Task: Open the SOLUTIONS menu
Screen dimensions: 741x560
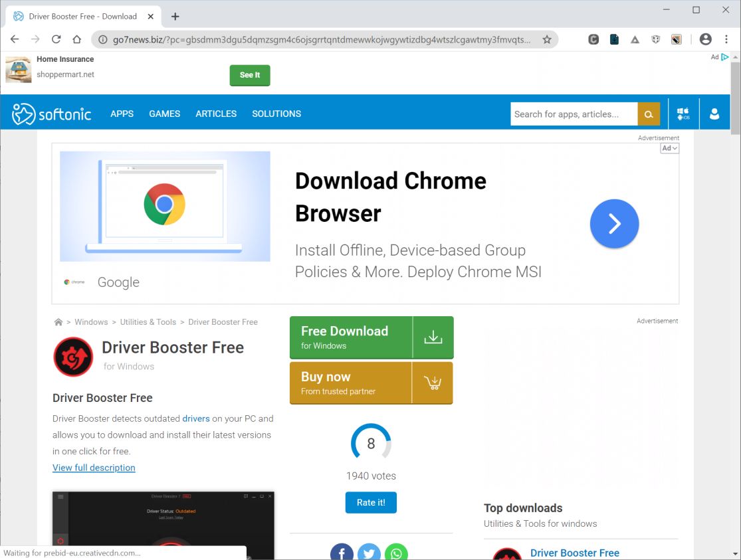Action: [x=276, y=114]
